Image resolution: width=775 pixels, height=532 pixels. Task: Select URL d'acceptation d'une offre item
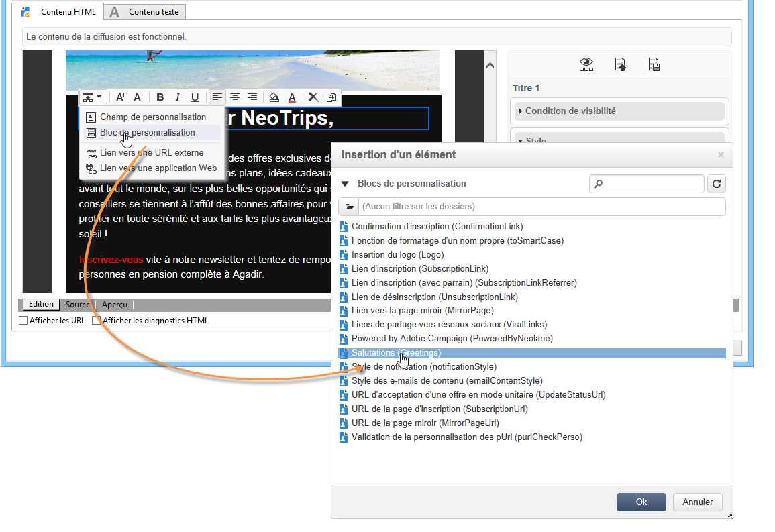tap(478, 394)
